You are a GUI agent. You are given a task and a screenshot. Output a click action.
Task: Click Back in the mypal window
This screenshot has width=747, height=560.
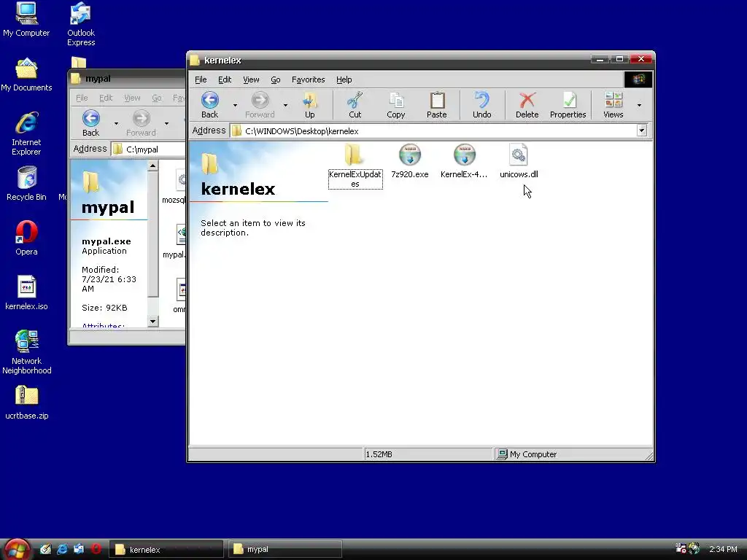(90, 122)
